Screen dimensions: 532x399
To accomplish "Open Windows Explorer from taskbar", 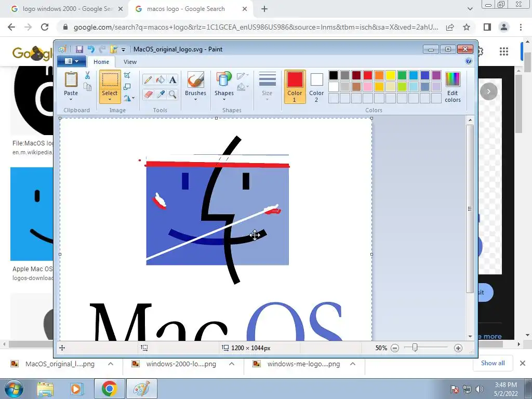I will pos(45,389).
